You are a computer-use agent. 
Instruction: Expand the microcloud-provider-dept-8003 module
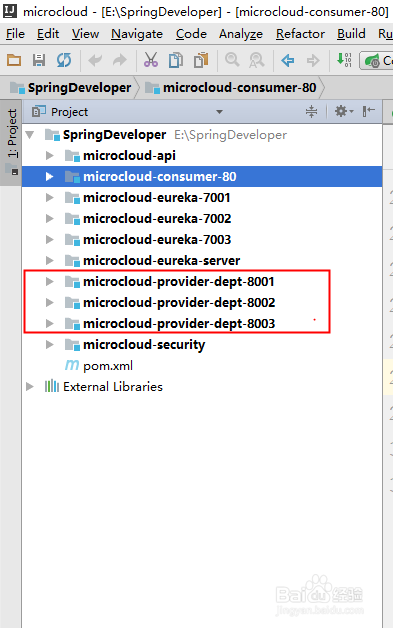click(49, 323)
